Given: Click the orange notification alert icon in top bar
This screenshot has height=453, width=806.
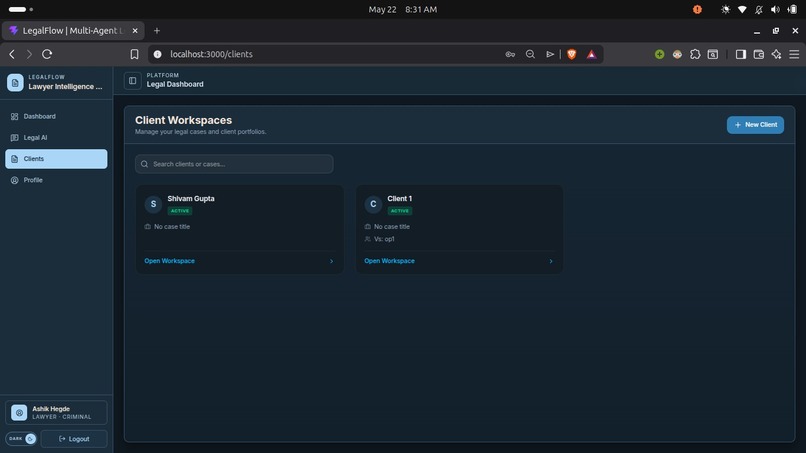Looking at the screenshot, I should point(697,9).
